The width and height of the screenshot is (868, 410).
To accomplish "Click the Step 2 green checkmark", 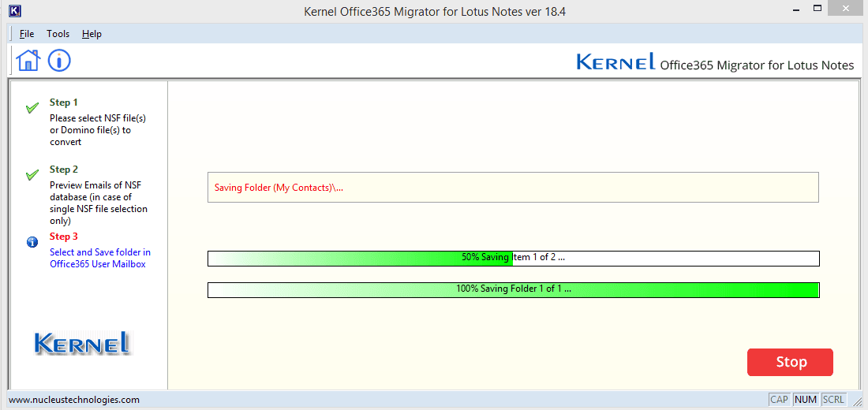I will coord(32,175).
